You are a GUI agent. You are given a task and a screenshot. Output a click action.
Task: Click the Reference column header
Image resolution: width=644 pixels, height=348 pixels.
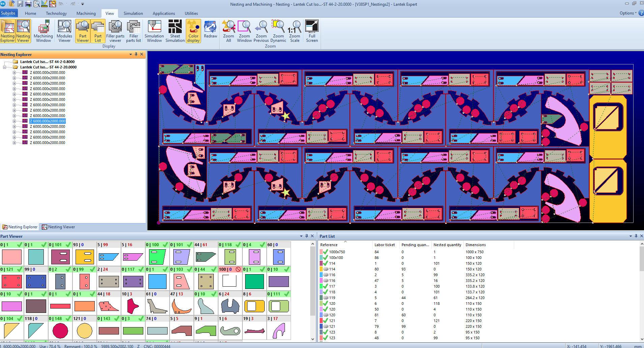329,245
